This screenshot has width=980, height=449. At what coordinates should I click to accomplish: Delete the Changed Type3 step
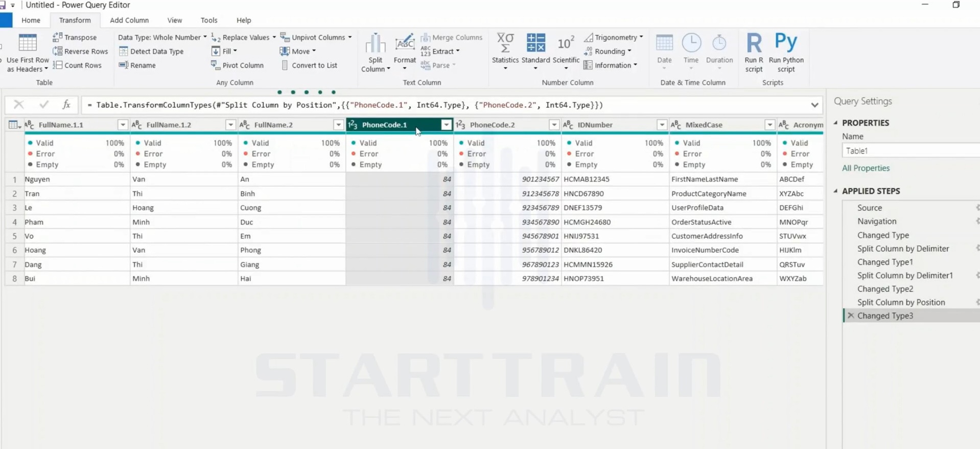click(851, 316)
